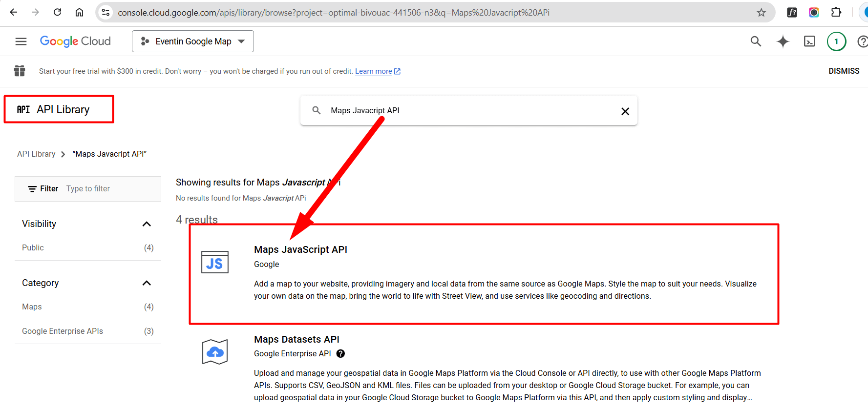Open the help question mark icon in header
Screen dimensions: 868x410
(863, 41)
